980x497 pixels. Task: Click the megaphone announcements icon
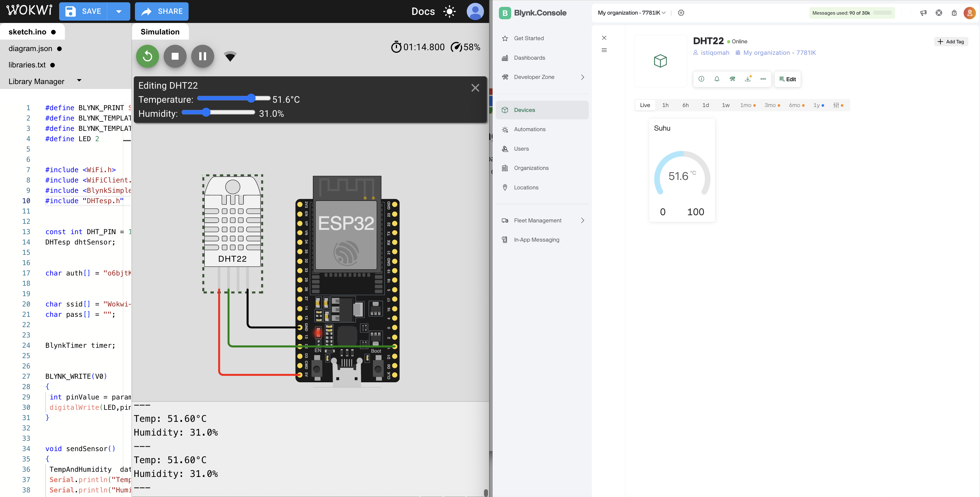point(923,13)
